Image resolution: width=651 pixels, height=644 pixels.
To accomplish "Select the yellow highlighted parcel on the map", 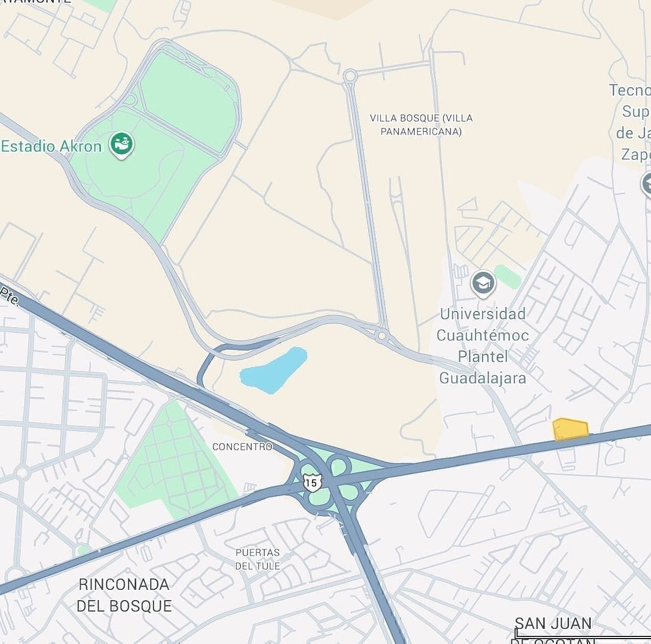I will [570, 429].
